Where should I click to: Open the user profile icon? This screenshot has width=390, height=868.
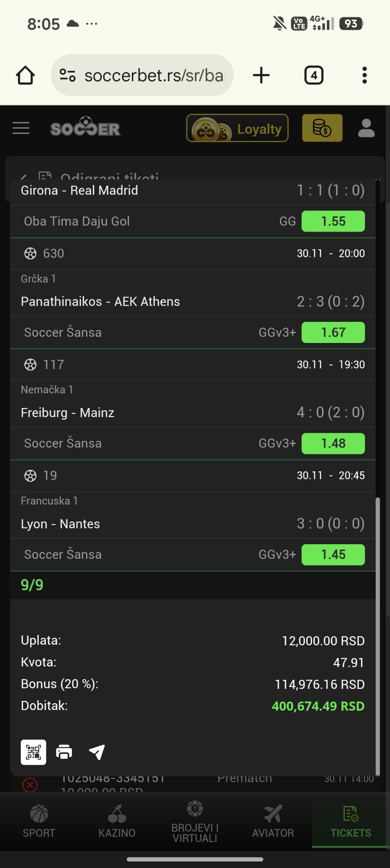[366, 128]
